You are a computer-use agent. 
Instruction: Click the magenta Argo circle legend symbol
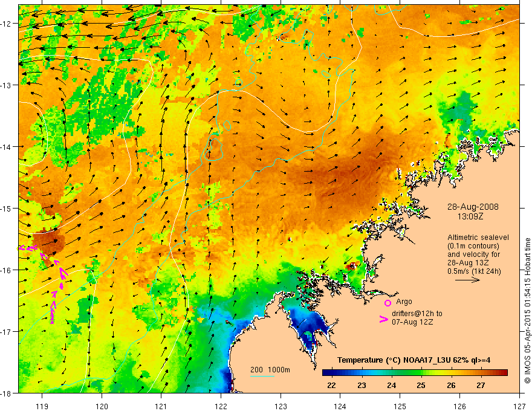pos(388,303)
